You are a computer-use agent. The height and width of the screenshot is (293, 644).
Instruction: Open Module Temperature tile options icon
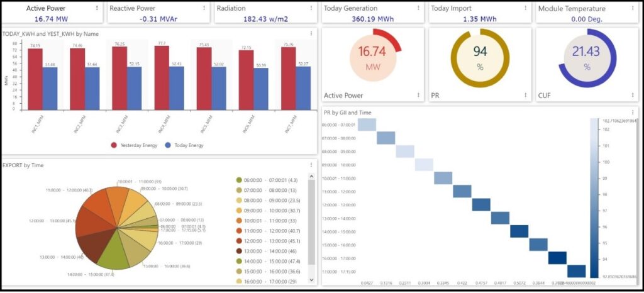tap(633, 8)
